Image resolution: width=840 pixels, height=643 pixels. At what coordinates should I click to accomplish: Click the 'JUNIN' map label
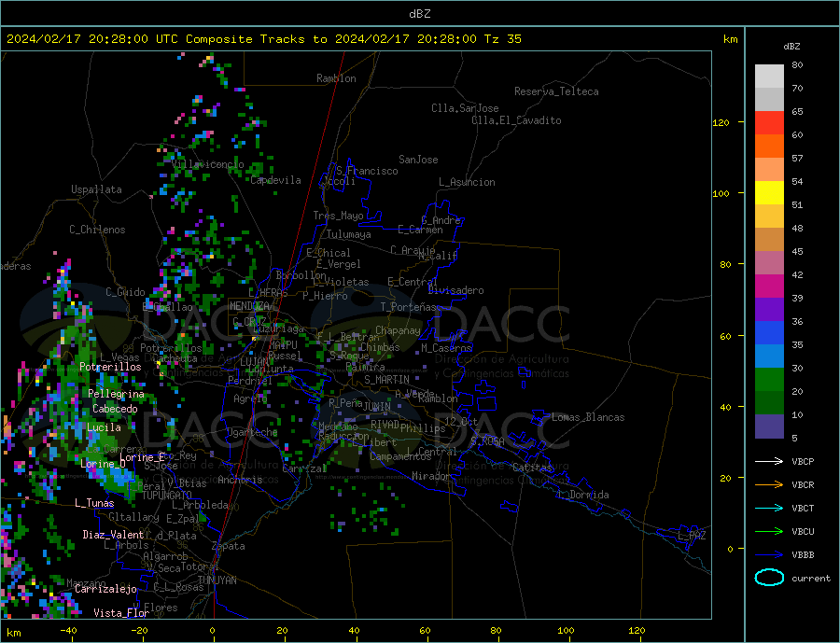(x=377, y=407)
